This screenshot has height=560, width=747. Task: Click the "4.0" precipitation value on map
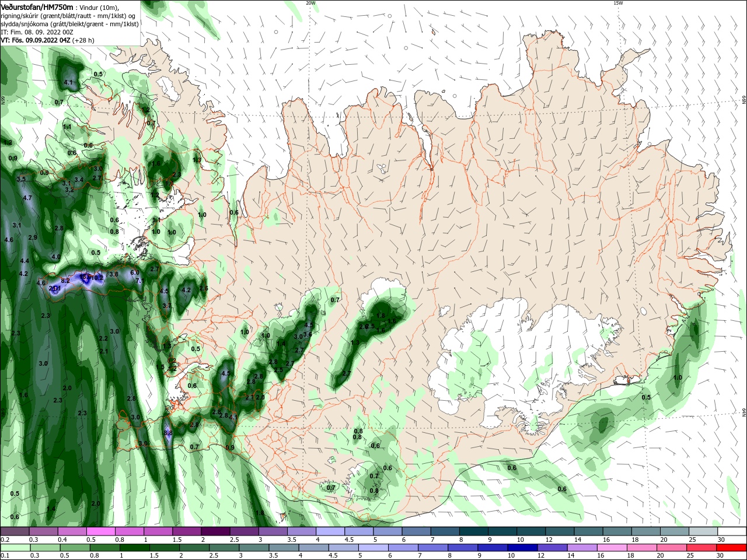(x=56, y=257)
